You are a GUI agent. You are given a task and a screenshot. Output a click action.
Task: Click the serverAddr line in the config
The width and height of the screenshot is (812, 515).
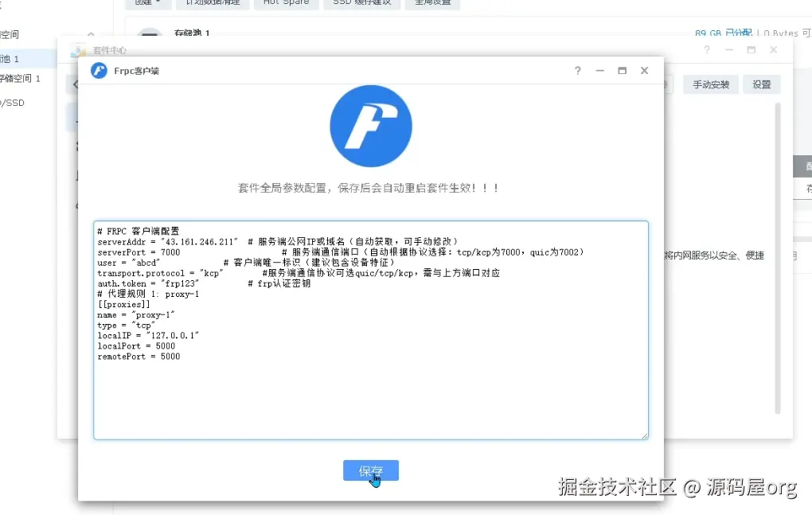coord(278,242)
